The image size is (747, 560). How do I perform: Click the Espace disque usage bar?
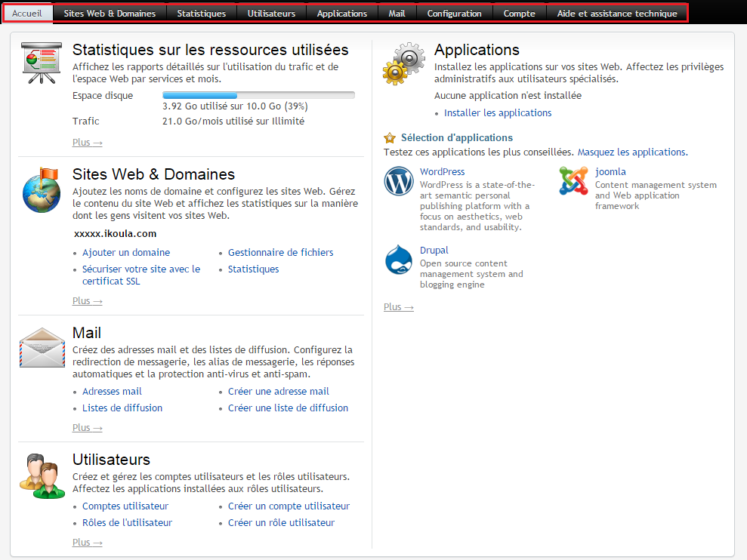[x=258, y=94]
